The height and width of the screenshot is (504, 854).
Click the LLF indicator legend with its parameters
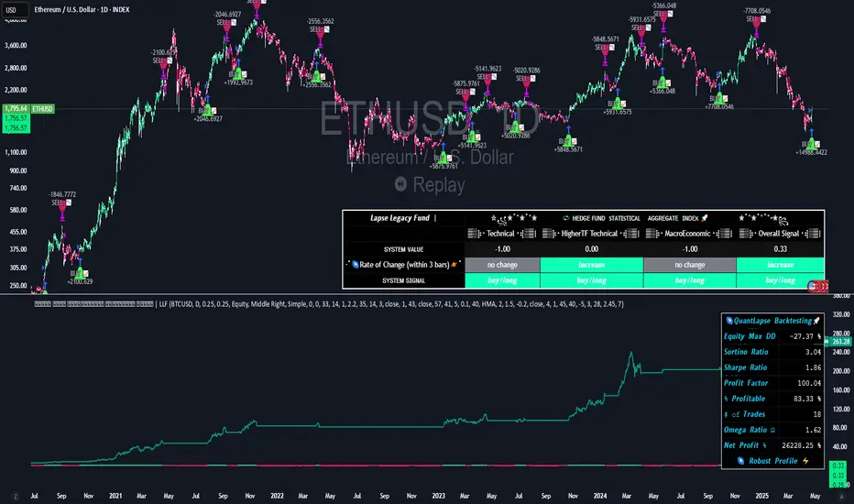pyautogui.click(x=328, y=304)
